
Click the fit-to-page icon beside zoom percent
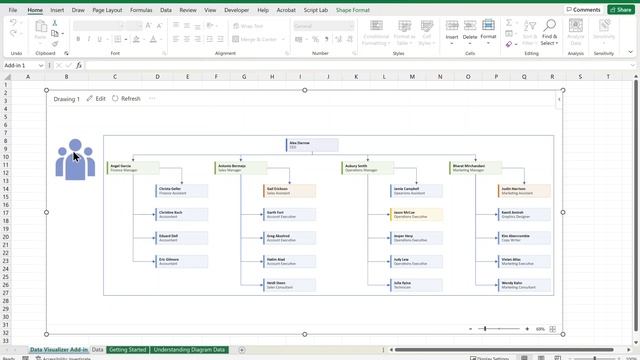point(552,329)
